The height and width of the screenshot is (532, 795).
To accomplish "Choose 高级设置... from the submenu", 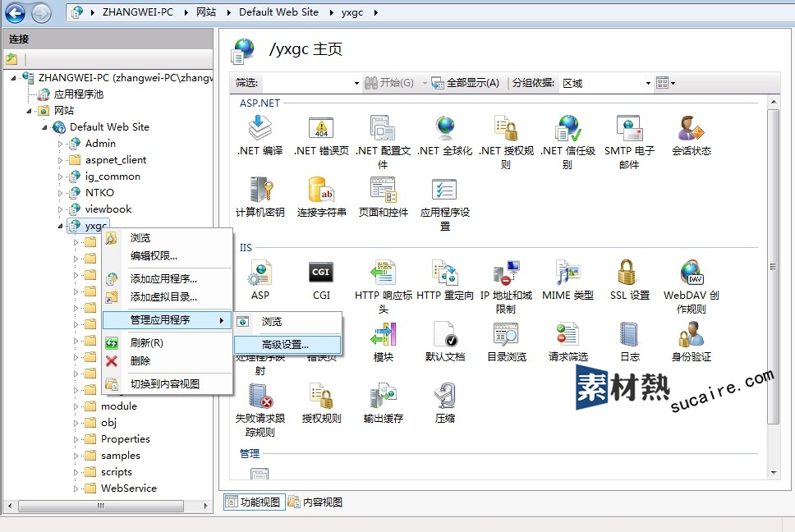I will [x=285, y=345].
